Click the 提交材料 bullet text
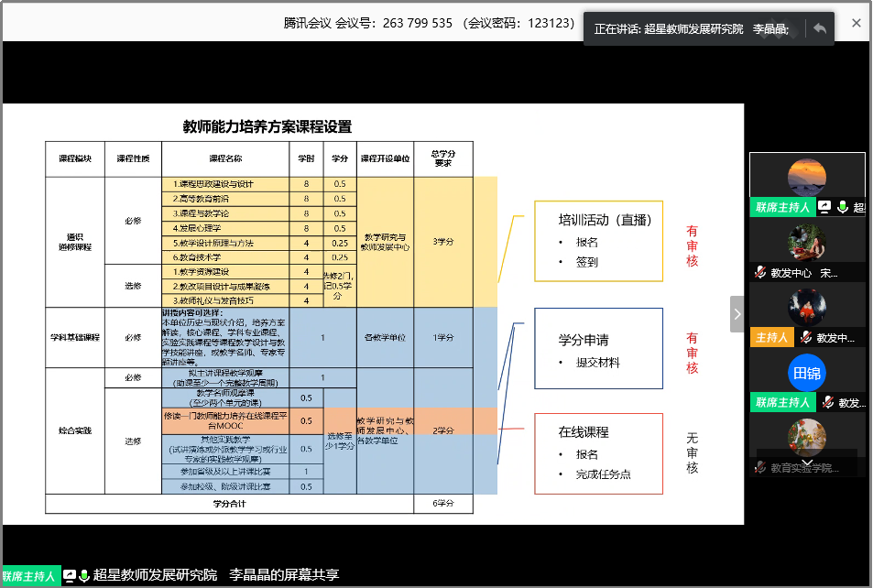873x588 pixels. pyautogui.click(x=598, y=363)
